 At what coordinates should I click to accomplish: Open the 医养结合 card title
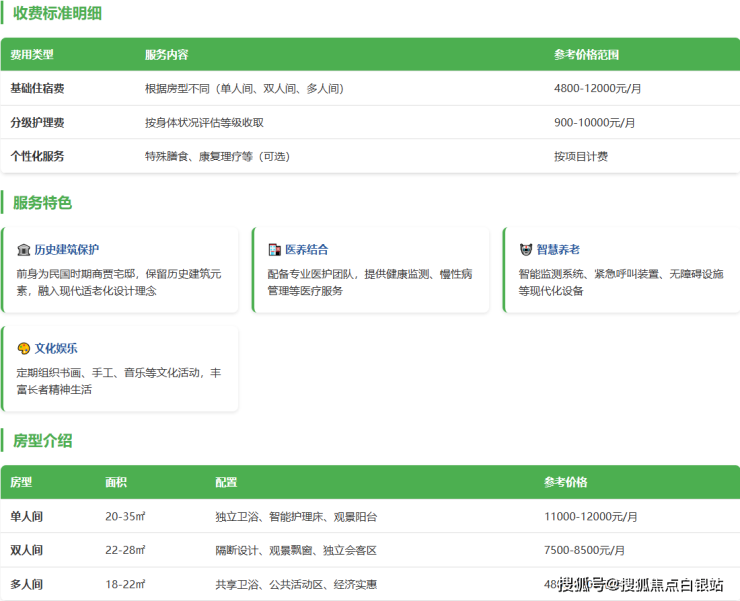pos(306,250)
